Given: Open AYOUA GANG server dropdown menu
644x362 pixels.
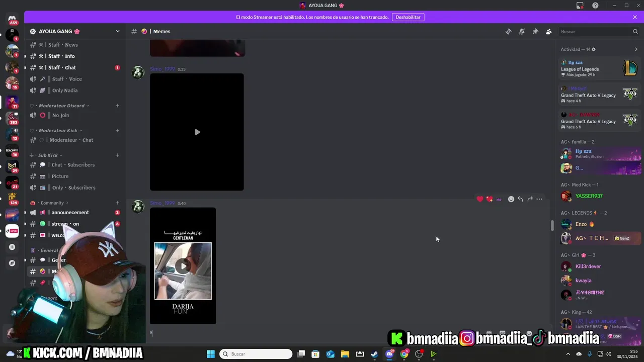Looking at the screenshot, I should coord(118,31).
